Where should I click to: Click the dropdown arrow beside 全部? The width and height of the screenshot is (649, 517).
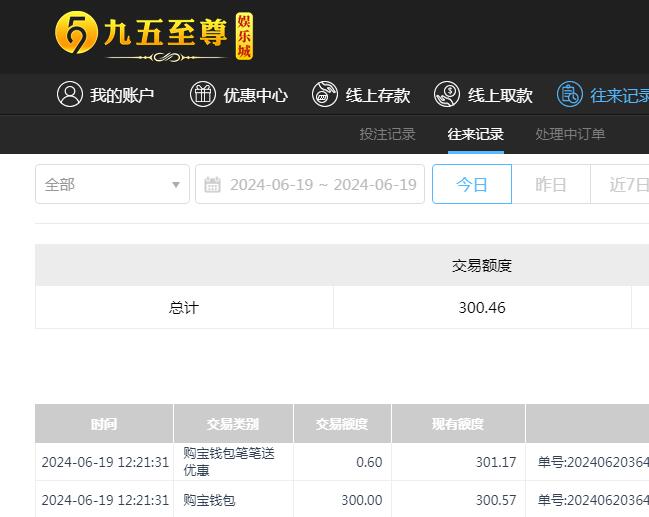coord(176,185)
